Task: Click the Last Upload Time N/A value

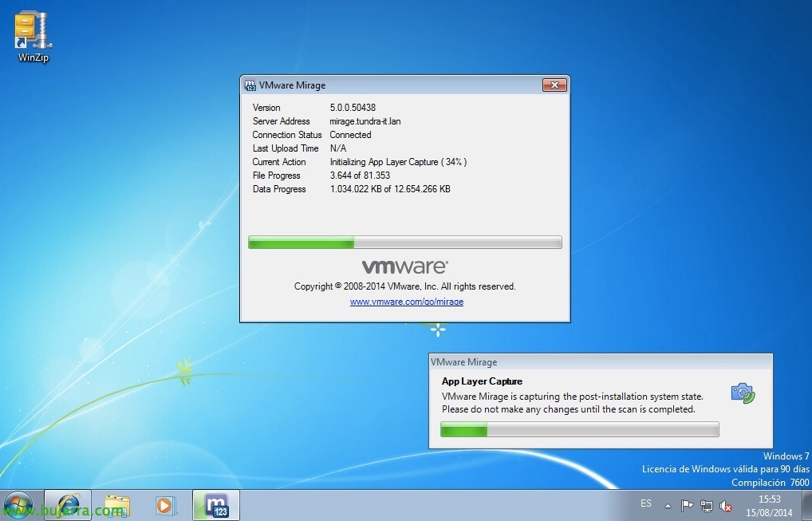Action: (338, 148)
